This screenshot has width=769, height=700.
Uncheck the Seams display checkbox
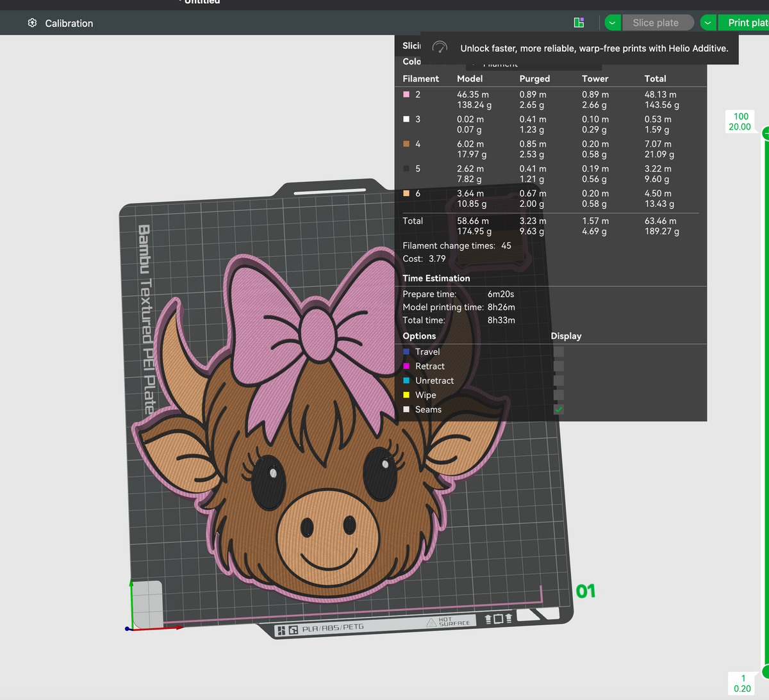pos(559,409)
